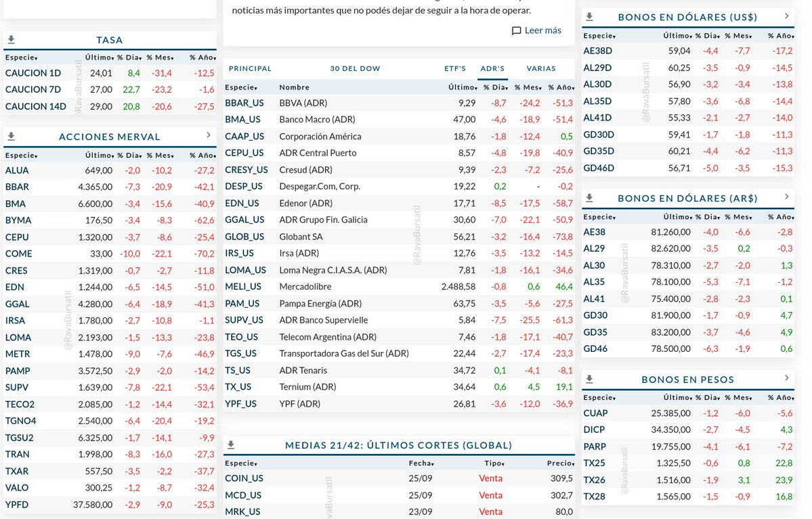
Task: Select the COME stock row
Action: (x=110, y=254)
